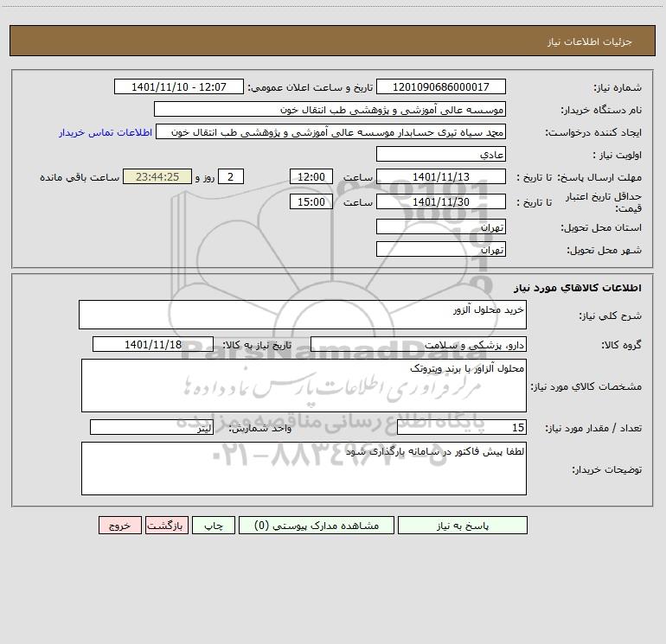Viewport: 666px width, 644px height.
Task: Click the تعداد / مقدار مورد نیاز label
Action: point(593,428)
